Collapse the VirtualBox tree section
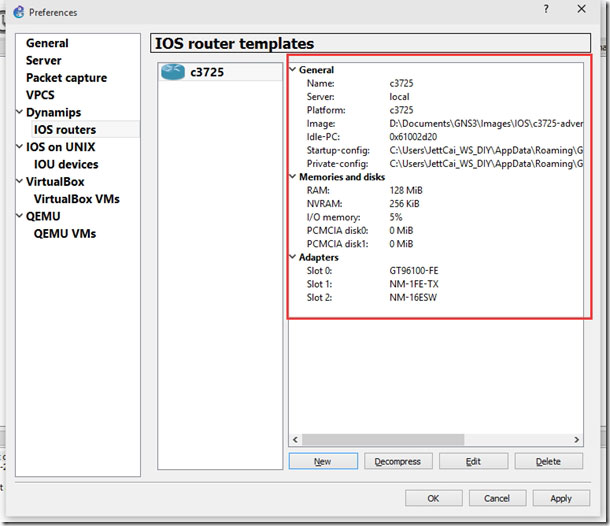Image resolution: width=610 pixels, height=526 pixels. 19,181
